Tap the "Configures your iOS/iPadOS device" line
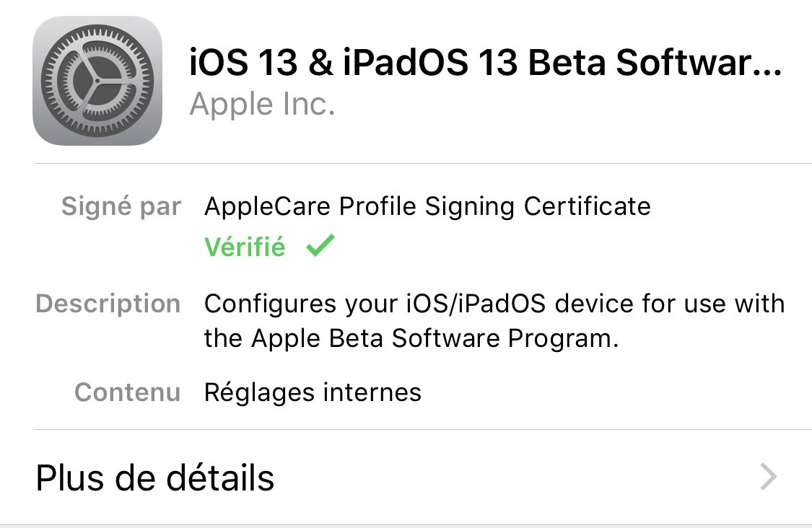The height and width of the screenshot is (528, 812). [x=494, y=304]
